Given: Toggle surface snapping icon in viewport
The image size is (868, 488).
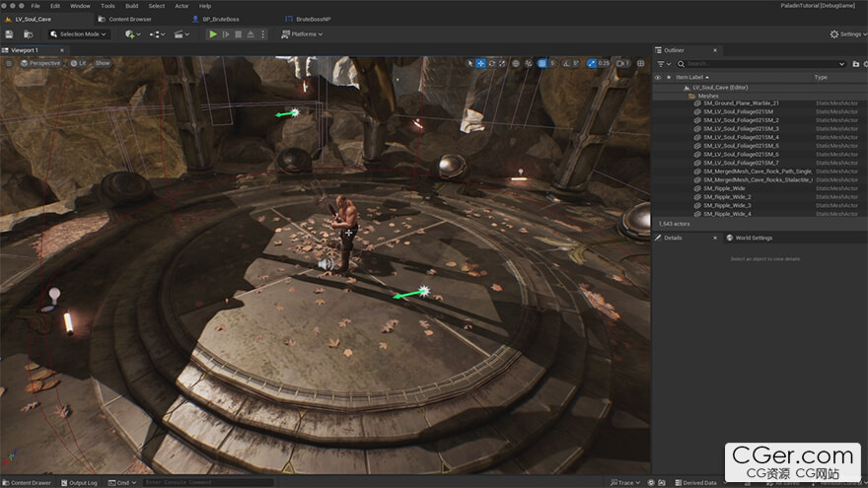Looking at the screenshot, I should coord(529,64).
